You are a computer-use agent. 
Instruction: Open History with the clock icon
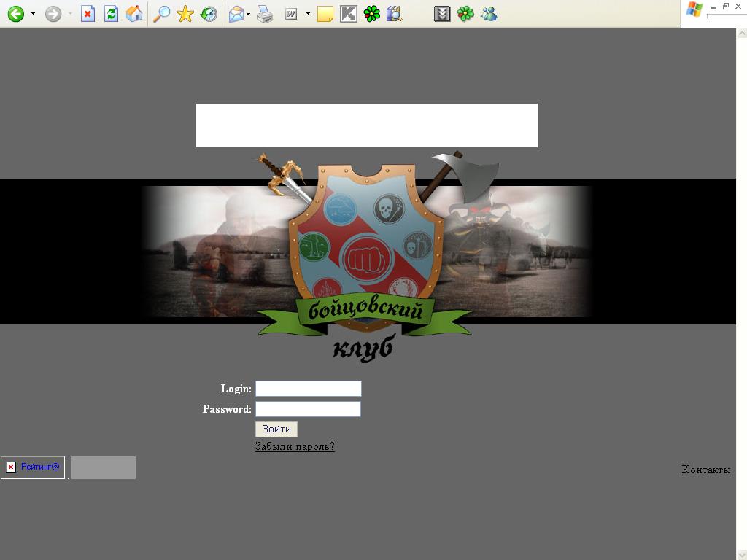click(209, 14)
